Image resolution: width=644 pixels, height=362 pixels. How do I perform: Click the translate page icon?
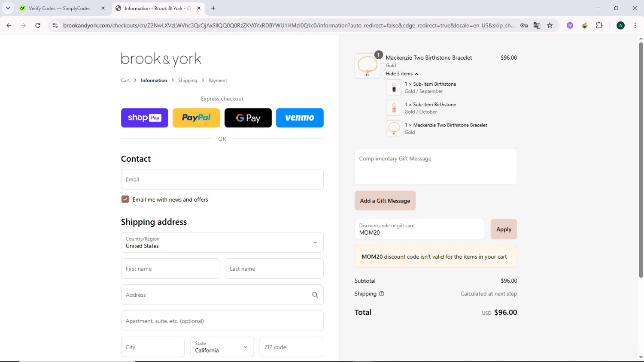coord(537,25)
